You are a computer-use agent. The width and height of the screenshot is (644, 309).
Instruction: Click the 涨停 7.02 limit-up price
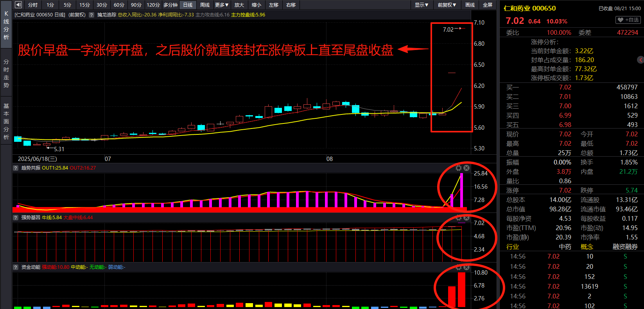(x=565, y=191)
